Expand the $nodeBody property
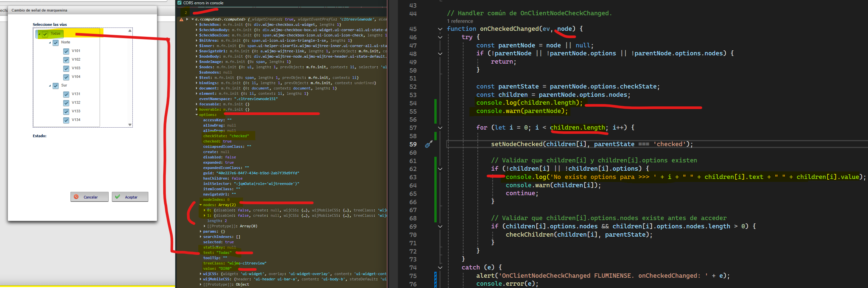Image resolution: width=868 pixels, height=288 pixels. pos(197,57)
